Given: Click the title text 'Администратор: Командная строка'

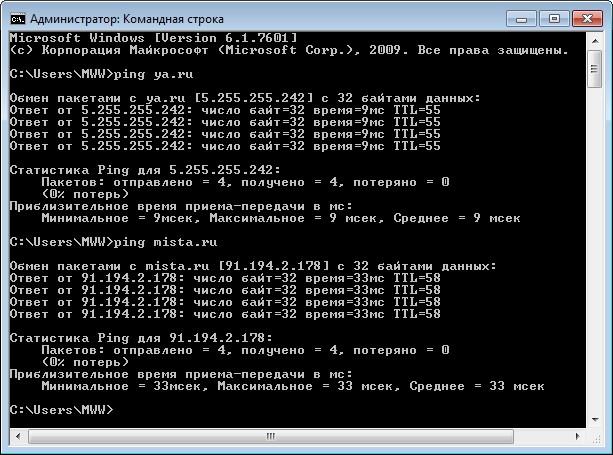Looking at the screenshot, I should [x=127, y=19].
